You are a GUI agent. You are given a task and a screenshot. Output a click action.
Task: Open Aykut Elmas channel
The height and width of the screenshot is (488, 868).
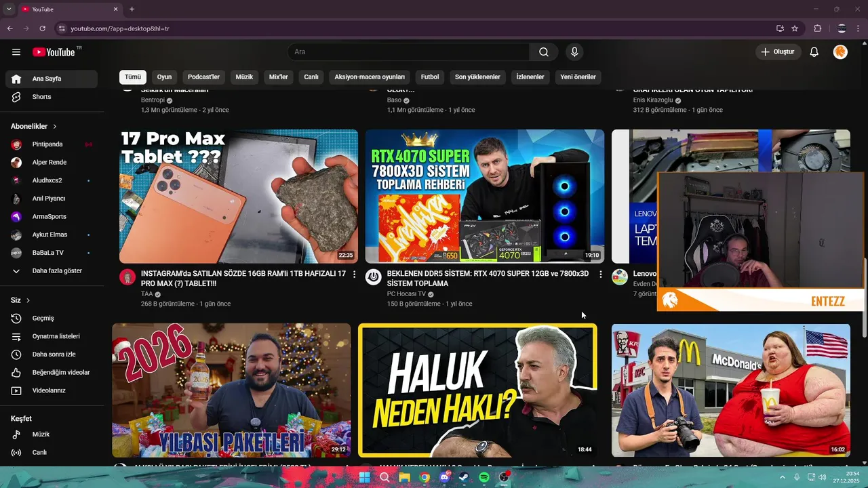[x=52, y=235]
